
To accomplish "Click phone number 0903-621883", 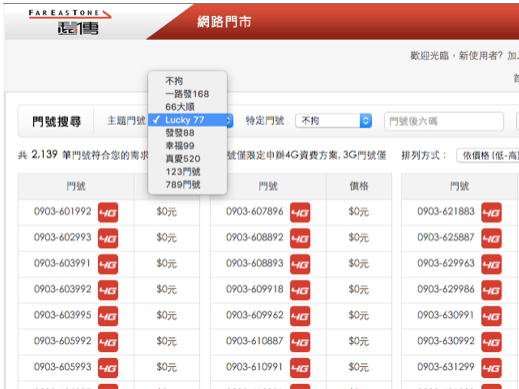I will pos(446,211).
